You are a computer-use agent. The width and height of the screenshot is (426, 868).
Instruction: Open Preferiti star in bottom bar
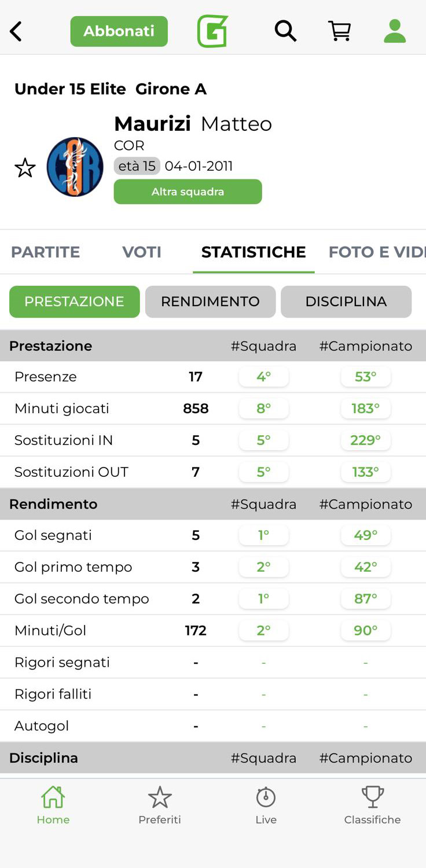(x=160, y=805)
